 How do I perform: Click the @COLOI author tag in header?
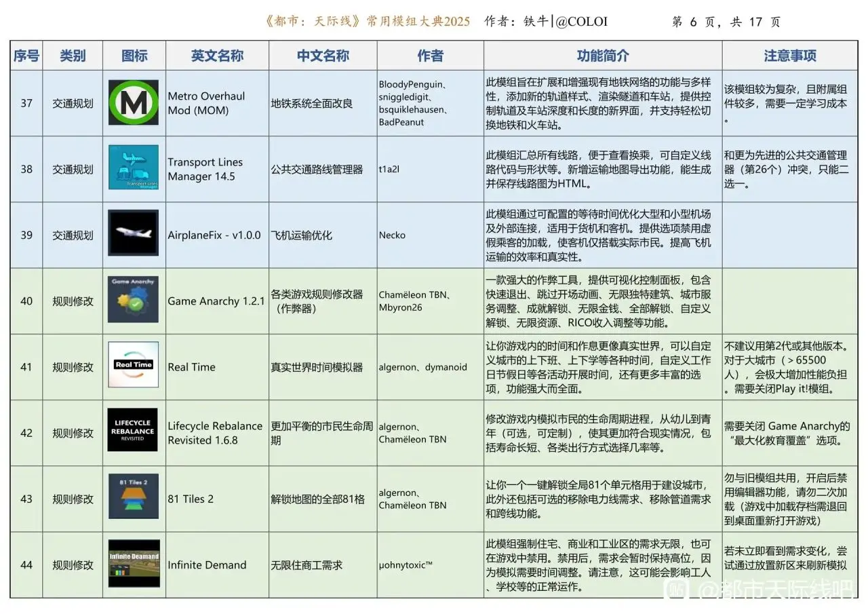(x=581, y=22)
